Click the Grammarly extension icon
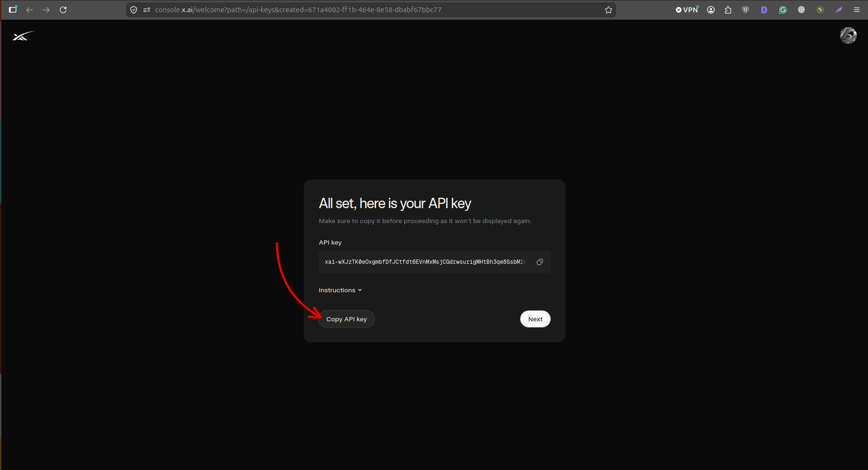 (x=782, y=10)
